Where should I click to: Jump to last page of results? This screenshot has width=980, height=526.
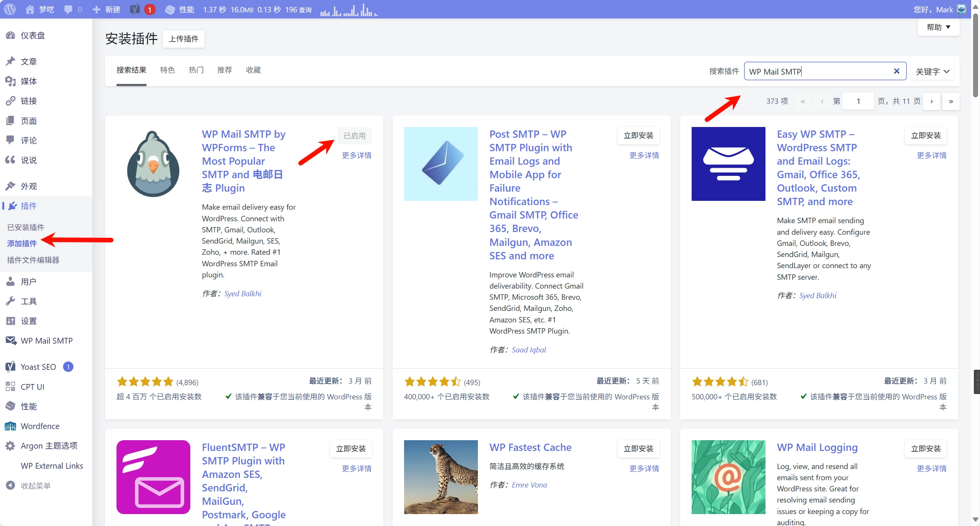tap(951, 102)
